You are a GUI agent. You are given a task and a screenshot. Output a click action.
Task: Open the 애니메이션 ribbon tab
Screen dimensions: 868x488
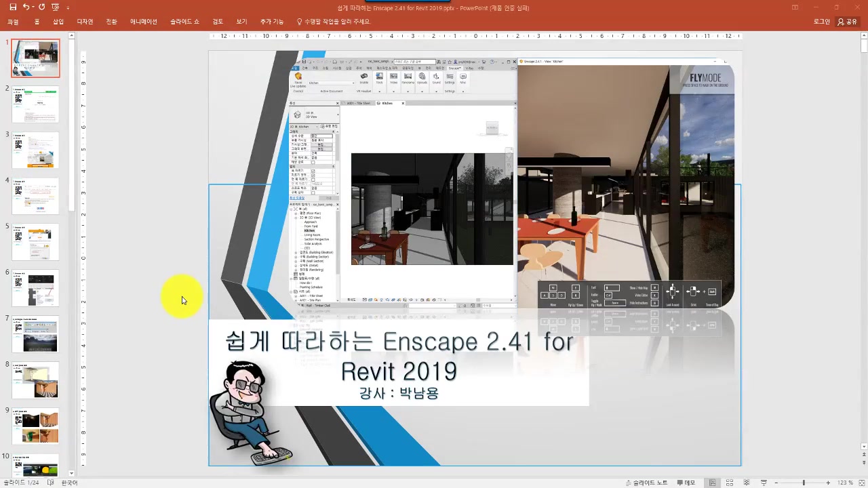coord(143,22)
